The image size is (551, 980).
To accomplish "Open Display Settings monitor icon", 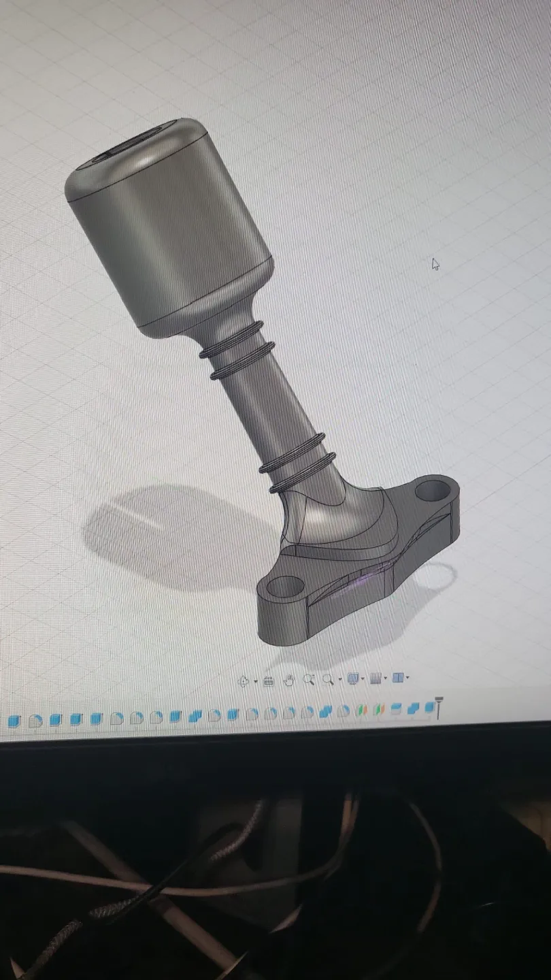I will [352, 679].
